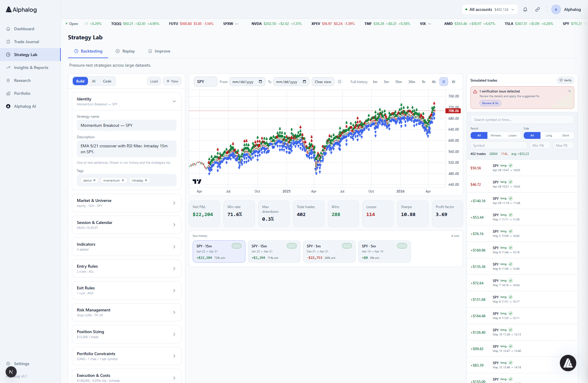Filter results to Winners
This screenshot has height=383, width=588.
[496, 135]
